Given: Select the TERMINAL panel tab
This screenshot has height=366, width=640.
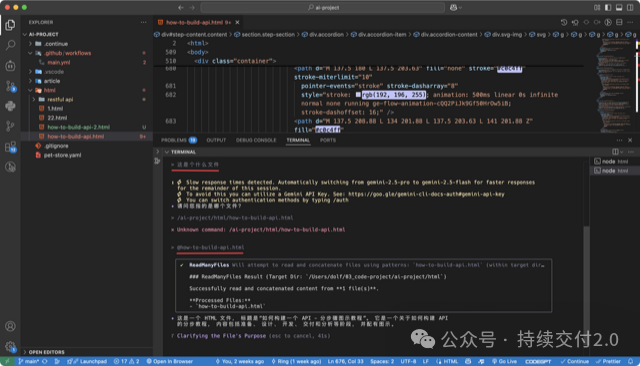Looking at the screenshot, I should (x=298, y=140).
